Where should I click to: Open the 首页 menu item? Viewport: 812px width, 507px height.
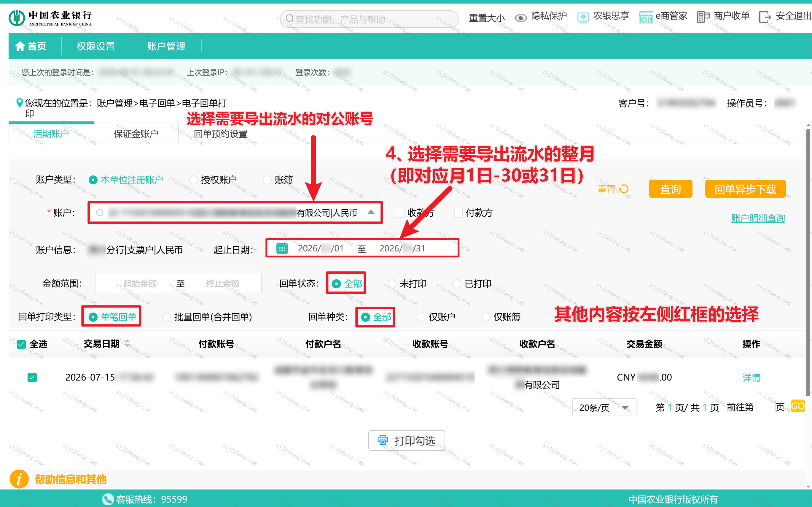click(31, 46)
